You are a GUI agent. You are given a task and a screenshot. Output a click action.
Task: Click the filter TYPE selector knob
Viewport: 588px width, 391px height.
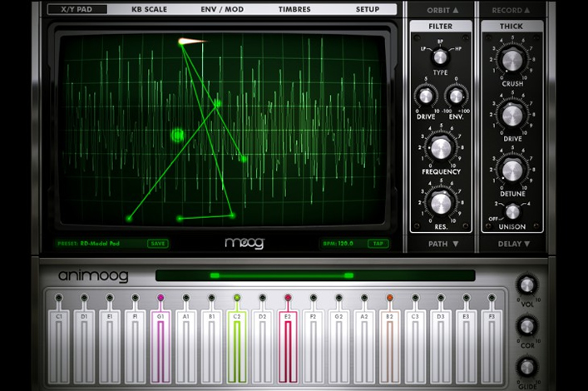coord(440,57)
